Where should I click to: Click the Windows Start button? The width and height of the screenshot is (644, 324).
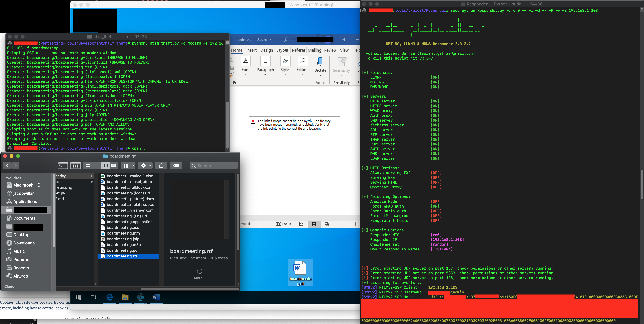[78, 297]
